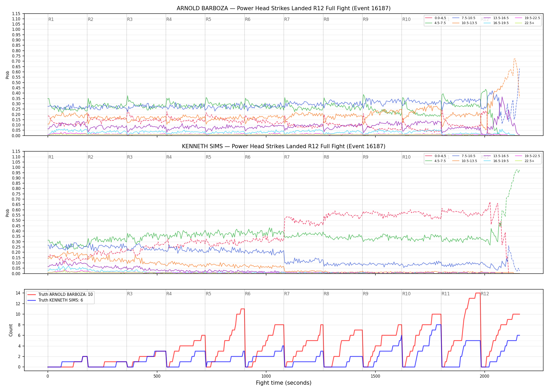Pick '0.0-4.5' legend entry in Sims chart
The height and width of the screenshot is (392, 549).
tap(436, 156)
